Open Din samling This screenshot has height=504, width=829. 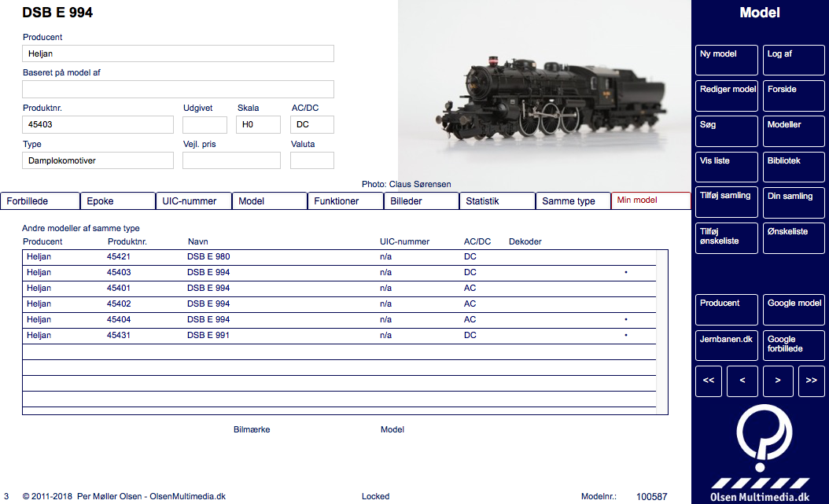pyautogui.click(x=794, y=202)
